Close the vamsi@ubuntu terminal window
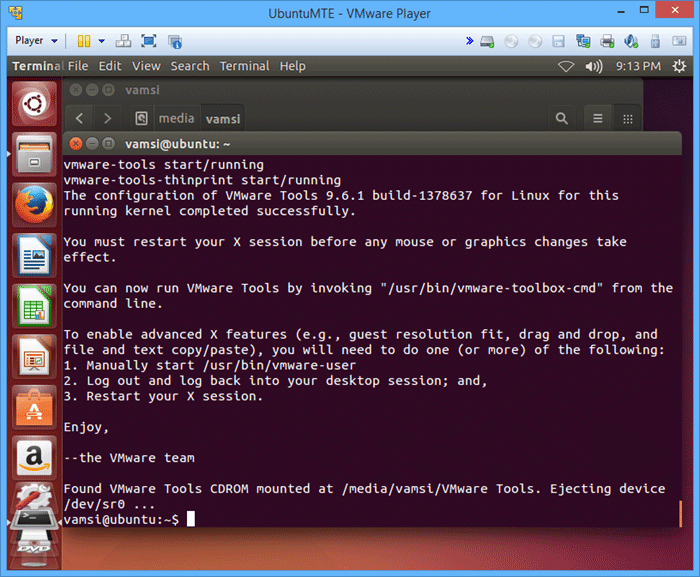Viewport: 700px width, 577px height. tap(76, 144)
